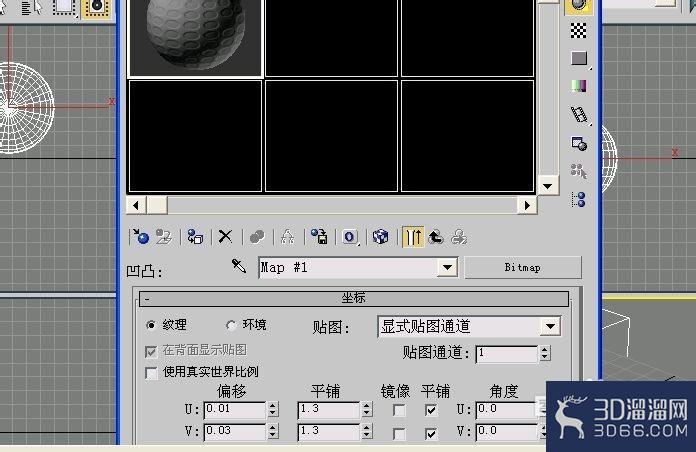
Task: Click the U 平铺 field showing 1.3
Action: (329, 409)
